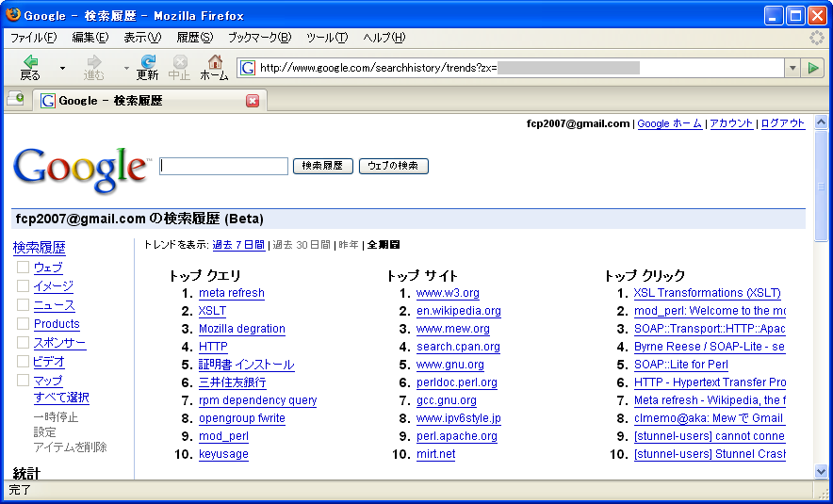The image size is (833, 504).
Task: Open the rpm dependency query link
Action: [257, 400]
